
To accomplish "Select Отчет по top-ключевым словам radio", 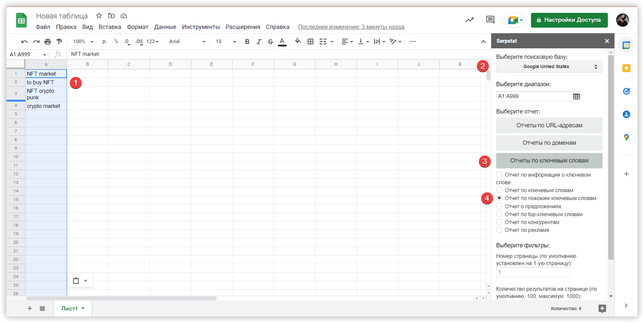I will click(x=499, y=214).
